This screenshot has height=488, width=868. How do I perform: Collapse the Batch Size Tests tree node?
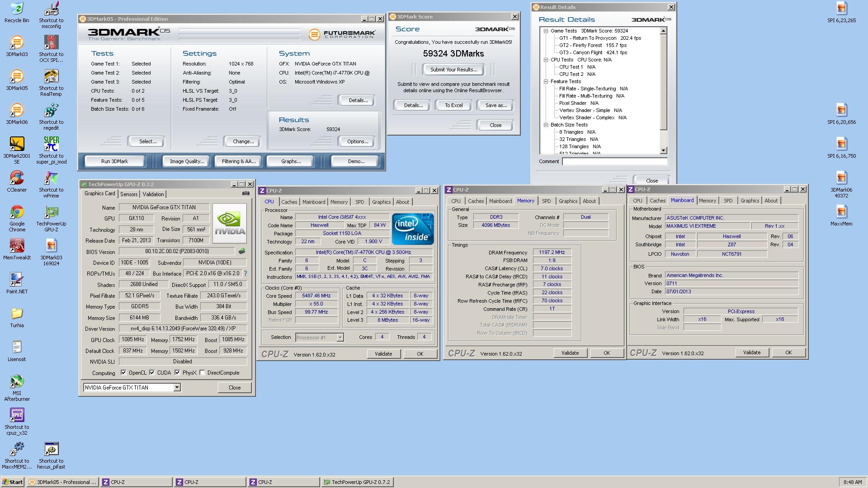(546, 125)
